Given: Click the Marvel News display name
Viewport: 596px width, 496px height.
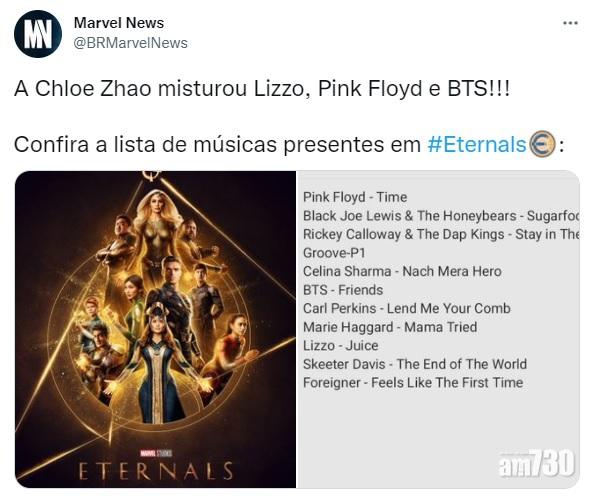Looking at the screenshot, I should click(x=119, y=23).
